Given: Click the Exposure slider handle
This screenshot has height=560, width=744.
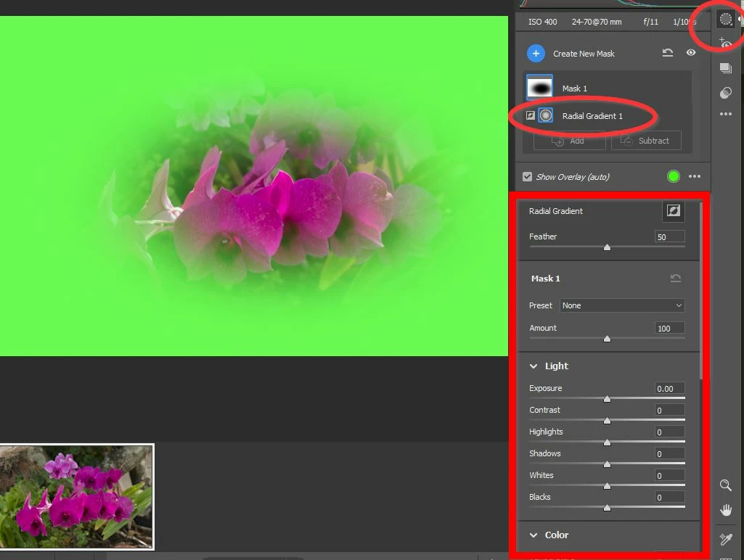Looking at the screenshot, I should [x=607, y=399].
